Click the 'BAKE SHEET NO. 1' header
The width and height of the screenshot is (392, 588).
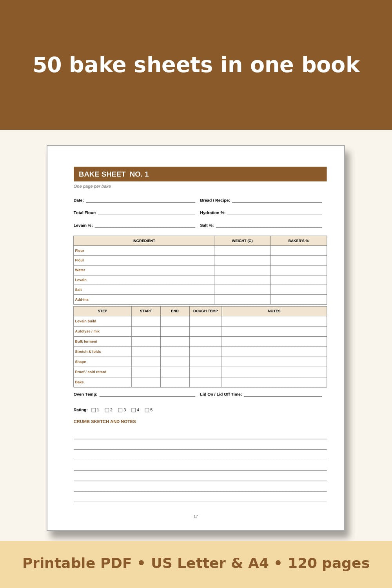pos(200,174)
